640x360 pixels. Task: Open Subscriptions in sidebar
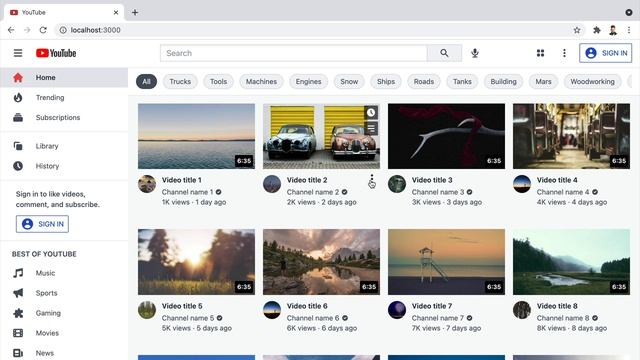tap(64, 118)
